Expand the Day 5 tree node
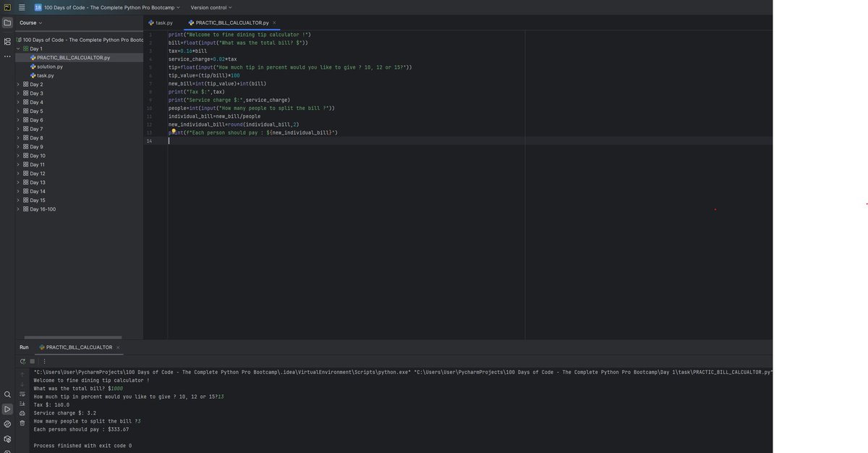The width and height of the screenshot is (868, 453). point(18,111)
